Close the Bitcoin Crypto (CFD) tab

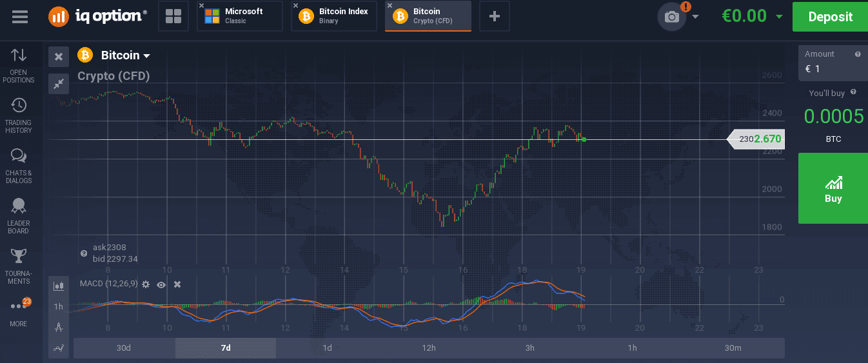(x=390, y=5)
